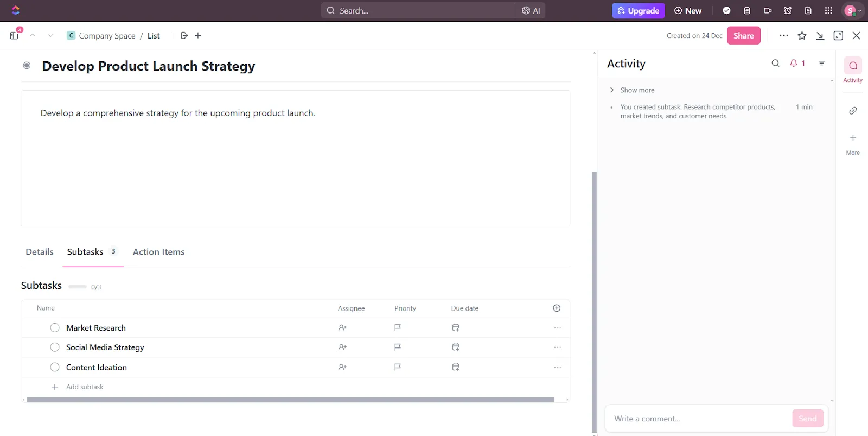Search activity with magnifier icon

tap(775, 63)
